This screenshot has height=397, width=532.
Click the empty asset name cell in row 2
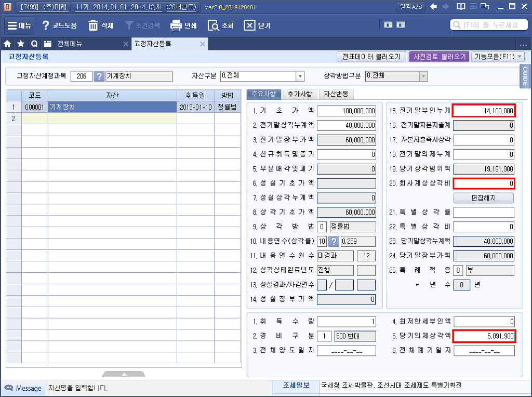[x=112, y=118]
